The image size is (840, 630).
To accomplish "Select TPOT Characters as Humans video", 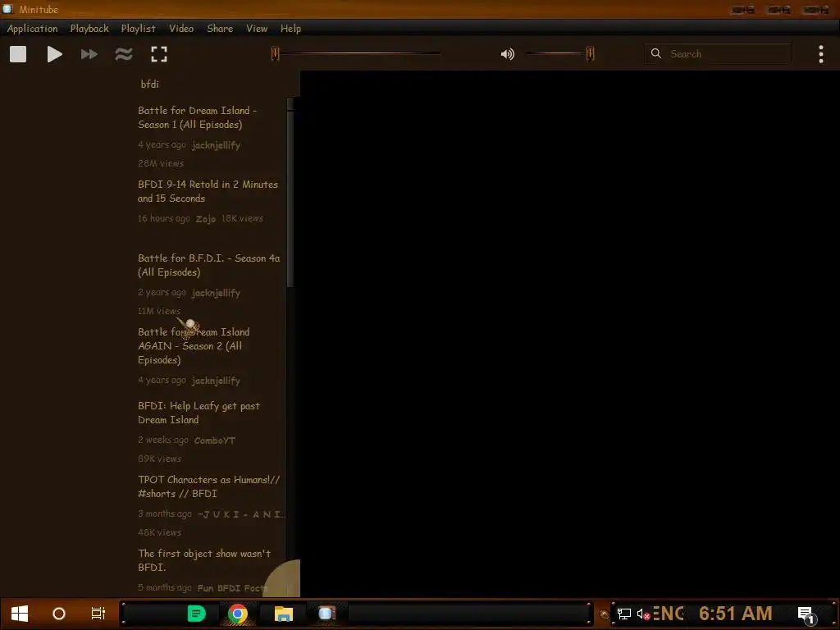I will (x=209, y=486).
